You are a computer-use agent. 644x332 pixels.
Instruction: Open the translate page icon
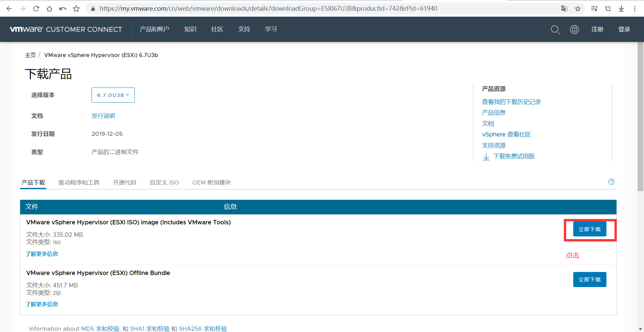[x=564, y=9]
